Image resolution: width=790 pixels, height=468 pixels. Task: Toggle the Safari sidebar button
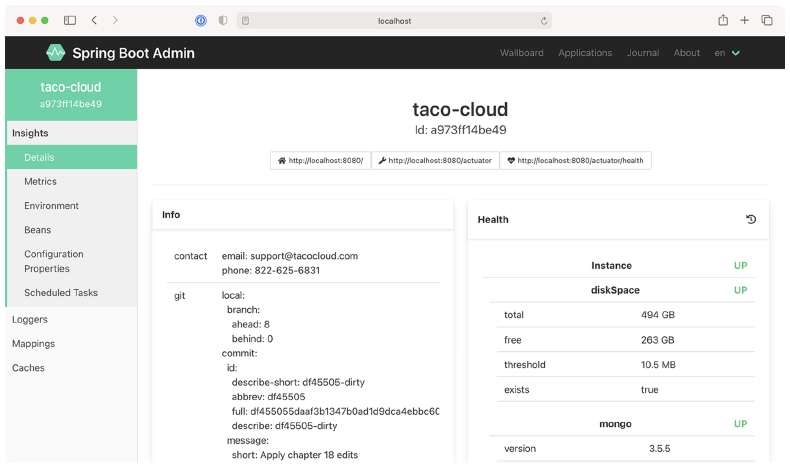pos(70,20)
